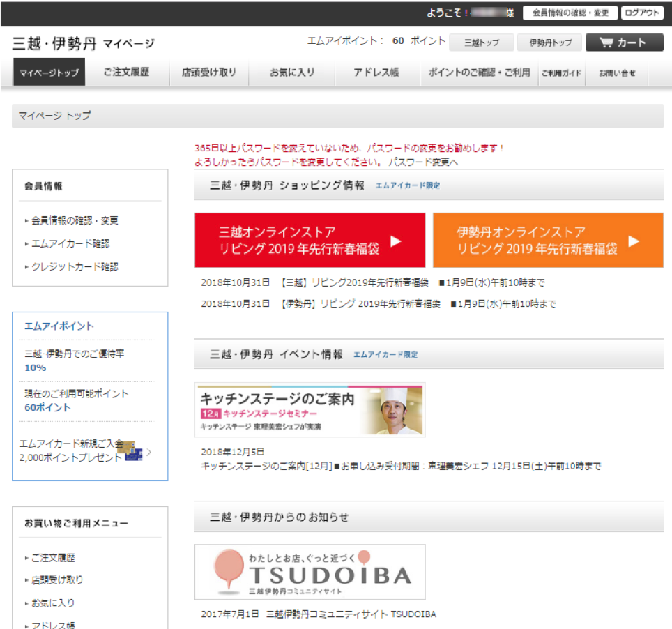Open red 三越オンラインストア 福袋 banner

[310, 240]
